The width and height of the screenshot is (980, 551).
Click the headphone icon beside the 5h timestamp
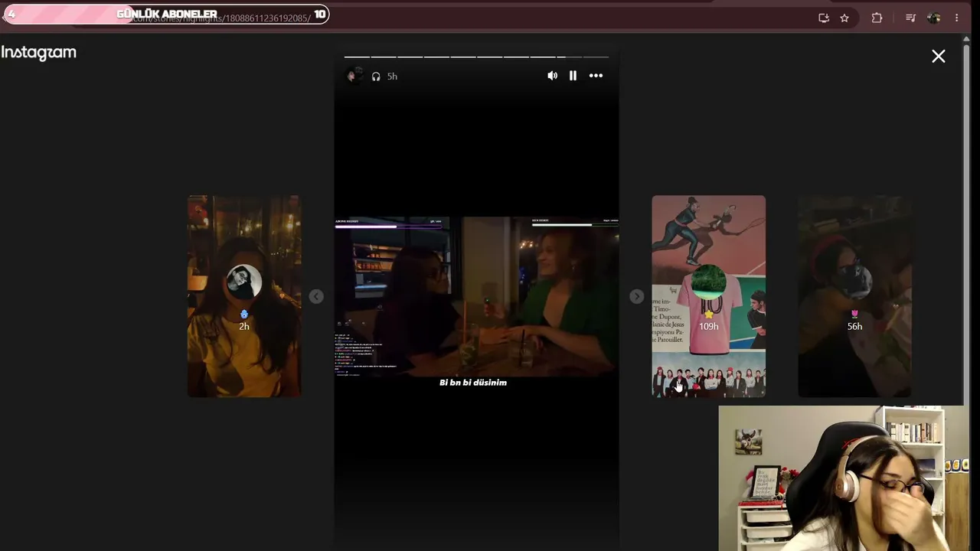click(x=376, y=77)
